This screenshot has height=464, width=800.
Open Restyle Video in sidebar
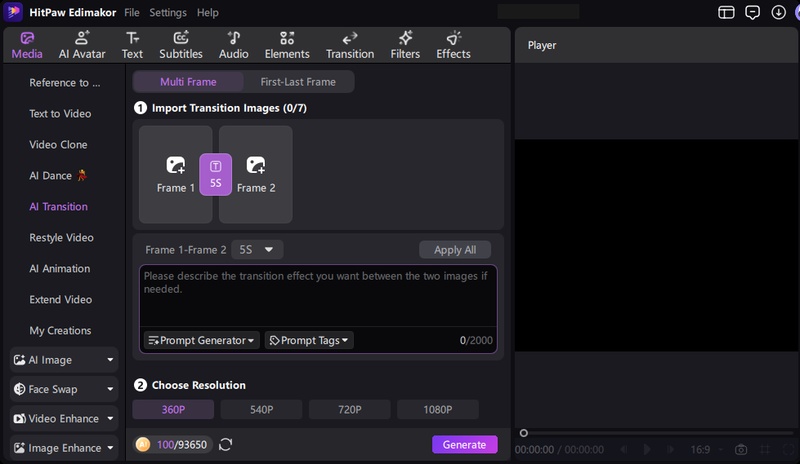(61, 237)
